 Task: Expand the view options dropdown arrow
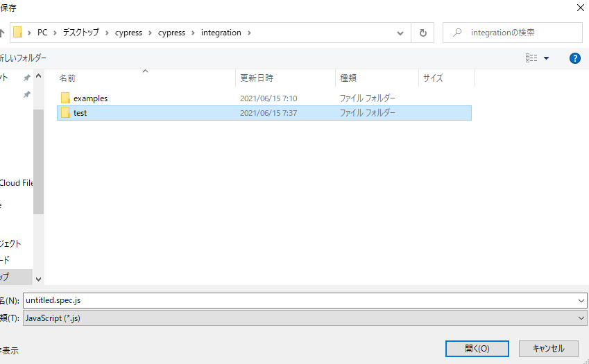click(546, 58)
